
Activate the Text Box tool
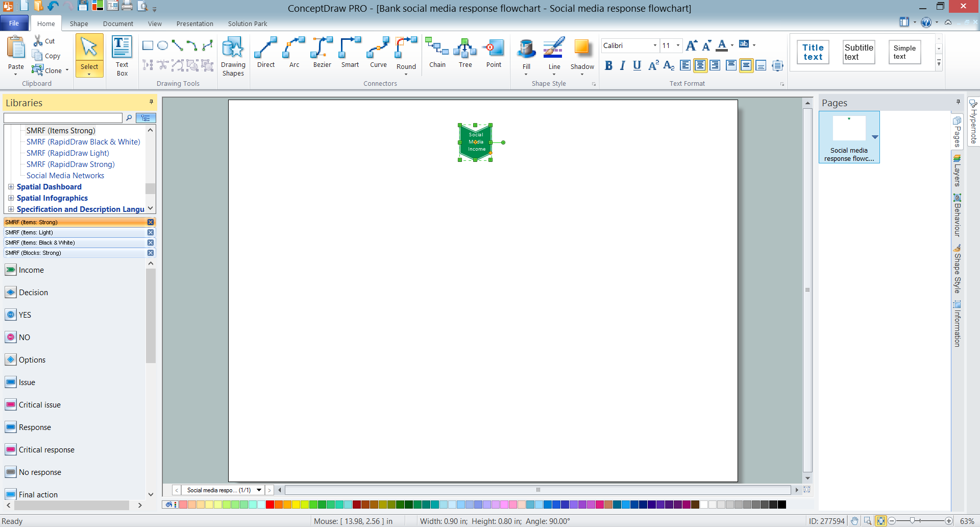tap(122, 56)
